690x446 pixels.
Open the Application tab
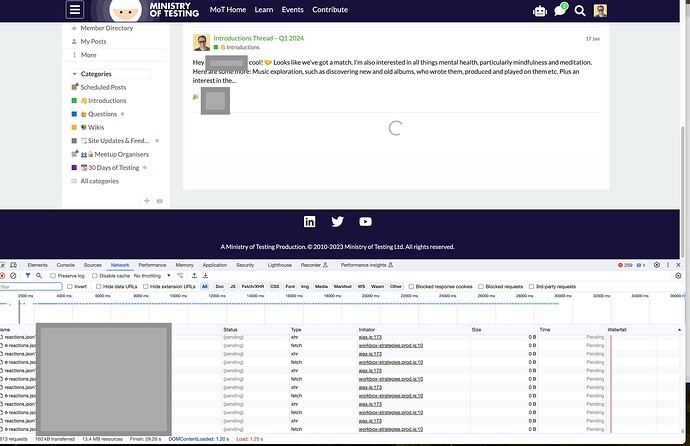tap(215, 265)
